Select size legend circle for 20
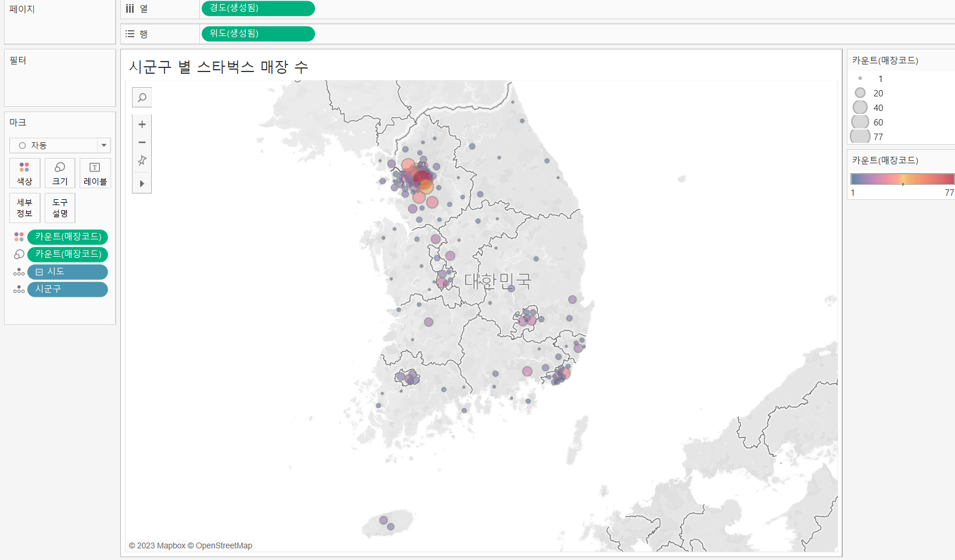 (860, 93)
